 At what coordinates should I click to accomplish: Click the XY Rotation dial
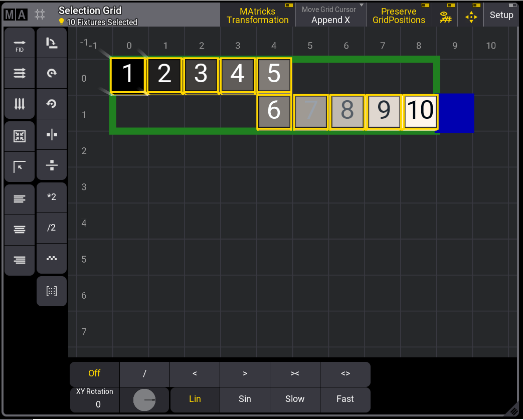click(144, 400)
